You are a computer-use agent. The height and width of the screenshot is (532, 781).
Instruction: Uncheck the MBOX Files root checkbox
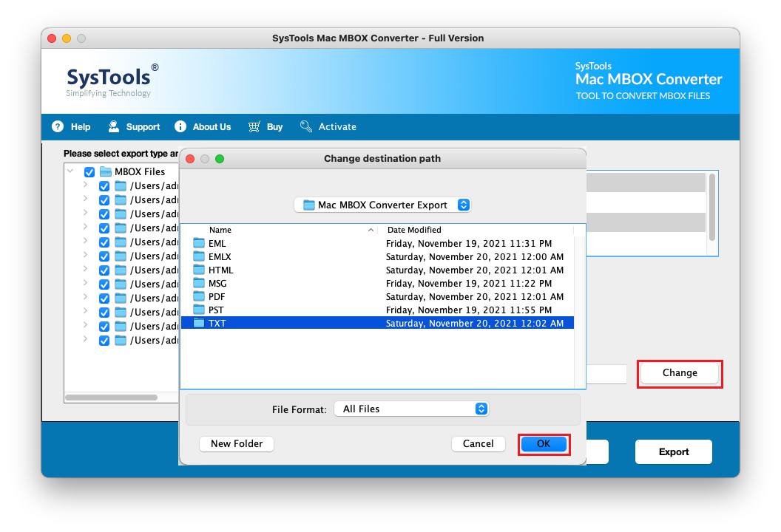point(89,172)
